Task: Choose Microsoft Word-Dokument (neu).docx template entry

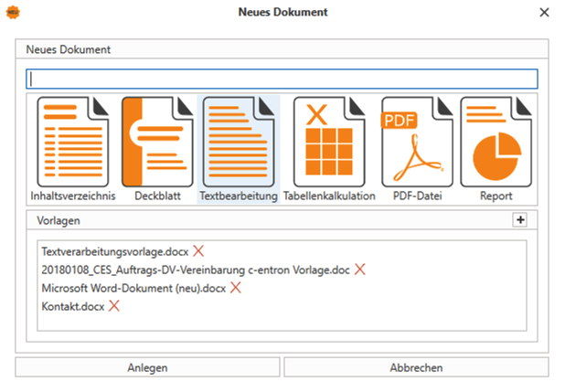Action: [x=133, y=288]
